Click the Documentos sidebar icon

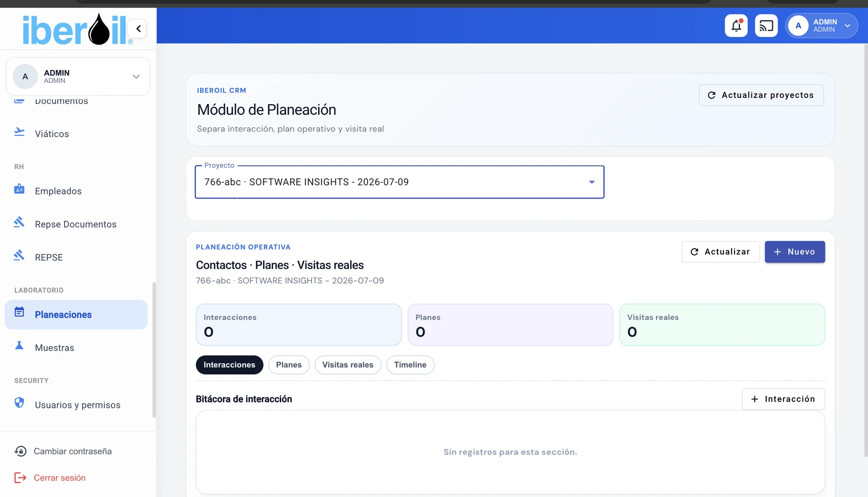(19, 101)
